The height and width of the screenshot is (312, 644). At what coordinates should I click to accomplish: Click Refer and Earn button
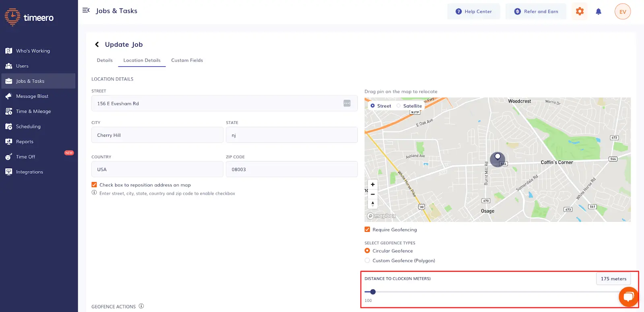(x=536, y=12)
